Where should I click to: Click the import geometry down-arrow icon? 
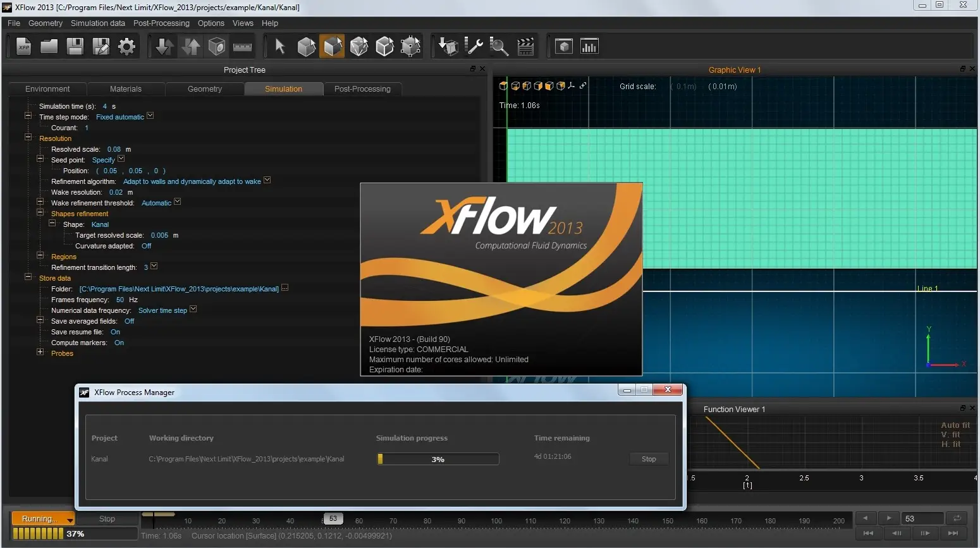point(164,47)
